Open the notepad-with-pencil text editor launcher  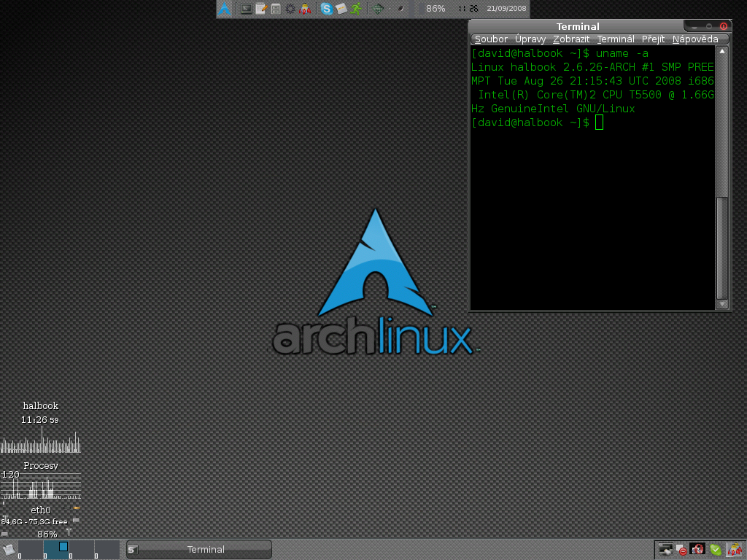[261, 9]
